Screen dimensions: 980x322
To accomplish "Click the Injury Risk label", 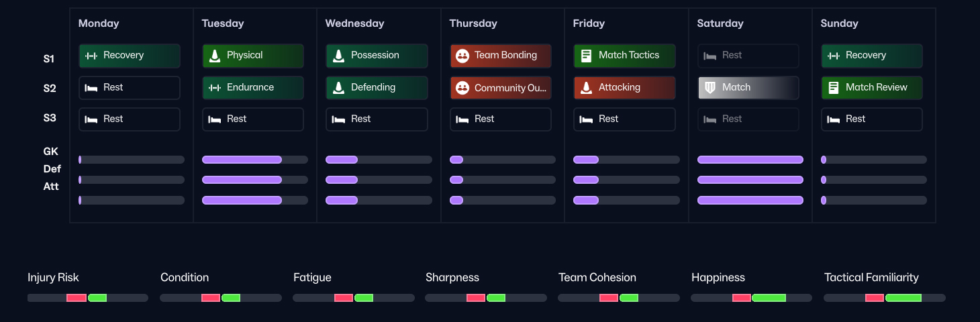I will tap(53, 278).
